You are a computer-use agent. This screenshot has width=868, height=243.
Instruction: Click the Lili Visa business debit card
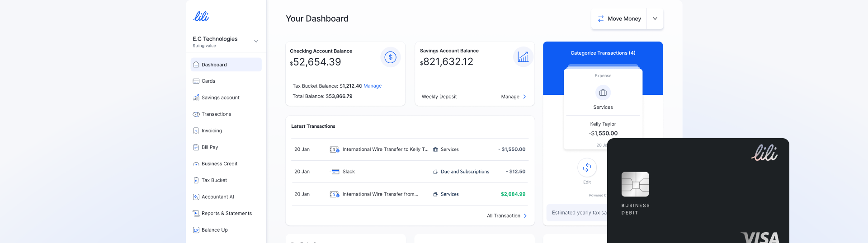pos(698,191)
